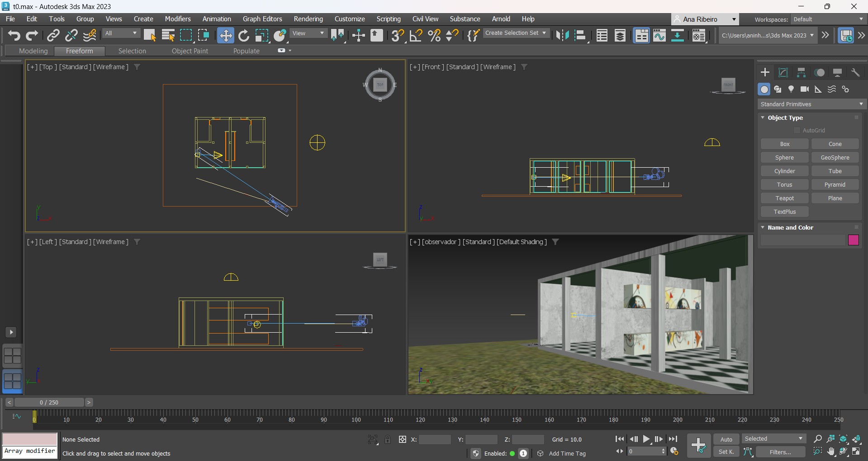This screenshot has height=461, width=868.
Task: Create a Sphere primitive
Action: pos(784,157)
